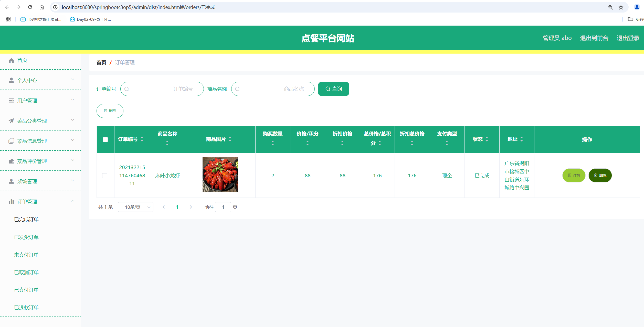Click the 菜品评价管理 sidebar icon
The width and height of the screenshot is (644, 327).
coord(11,161)
